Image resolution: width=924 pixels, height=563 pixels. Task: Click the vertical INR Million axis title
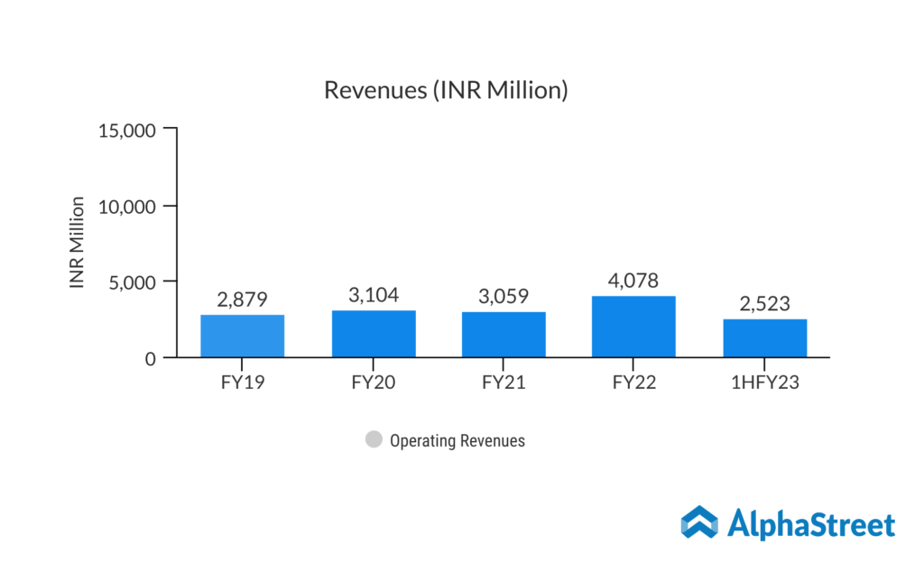click(78, 243)
